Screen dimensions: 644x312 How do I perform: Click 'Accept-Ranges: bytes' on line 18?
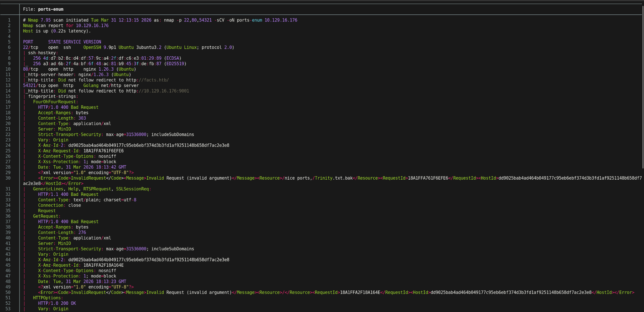[x=63, y=113]
